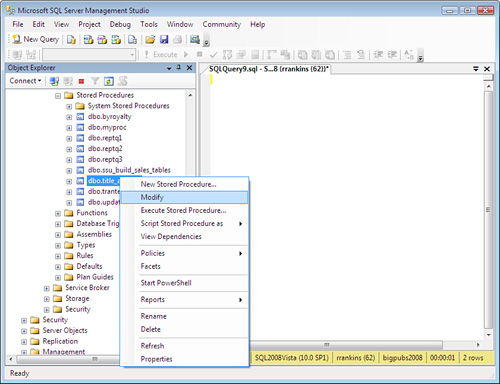
Task: Open Script Stored Procedure as submenu
Action: point(184,223)
